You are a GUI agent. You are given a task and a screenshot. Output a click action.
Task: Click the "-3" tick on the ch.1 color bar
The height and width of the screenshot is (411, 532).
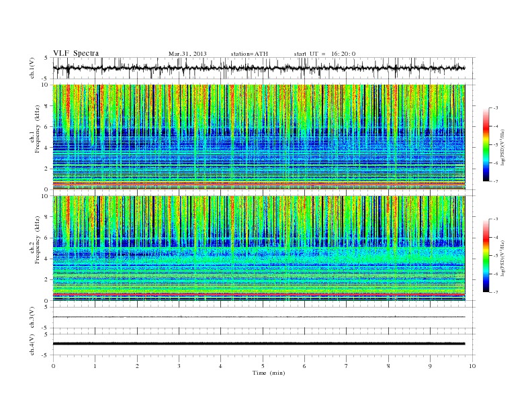coord(496,108)
